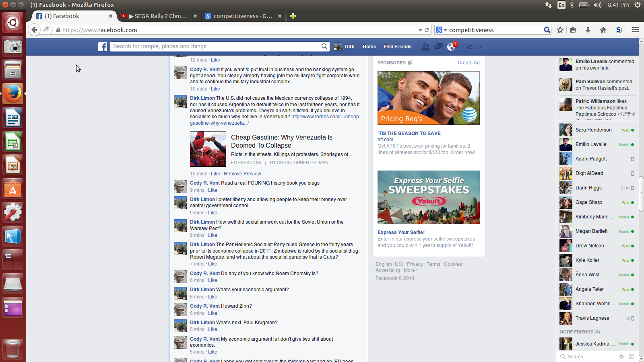Click the Privacy Shortcuts lock icon
Image resolution: width=644 pixels, height=362 pixels.
(x=469, y=47)
